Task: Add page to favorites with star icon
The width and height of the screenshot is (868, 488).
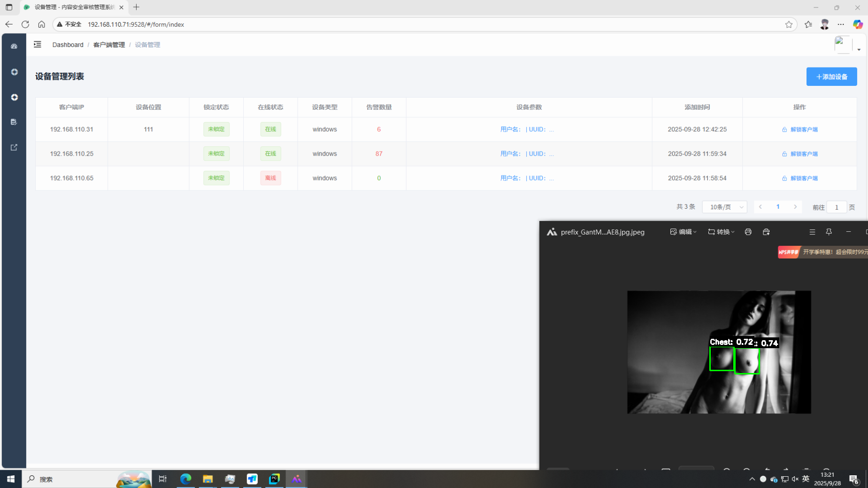Action: [x=789, y=24]
